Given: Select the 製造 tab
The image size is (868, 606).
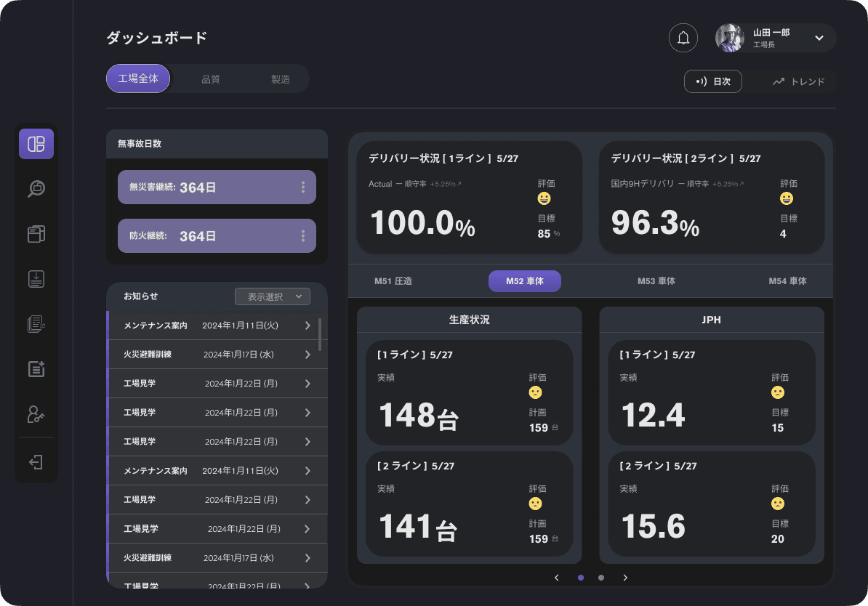Looking at the screenshot, I should pyautogui.click(x=281, y=78).
